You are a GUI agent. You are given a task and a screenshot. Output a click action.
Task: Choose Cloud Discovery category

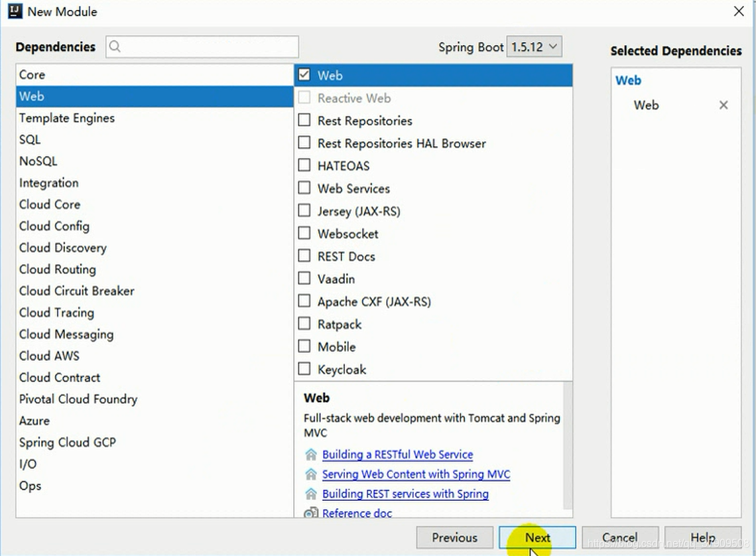click(x=155, y=248)
